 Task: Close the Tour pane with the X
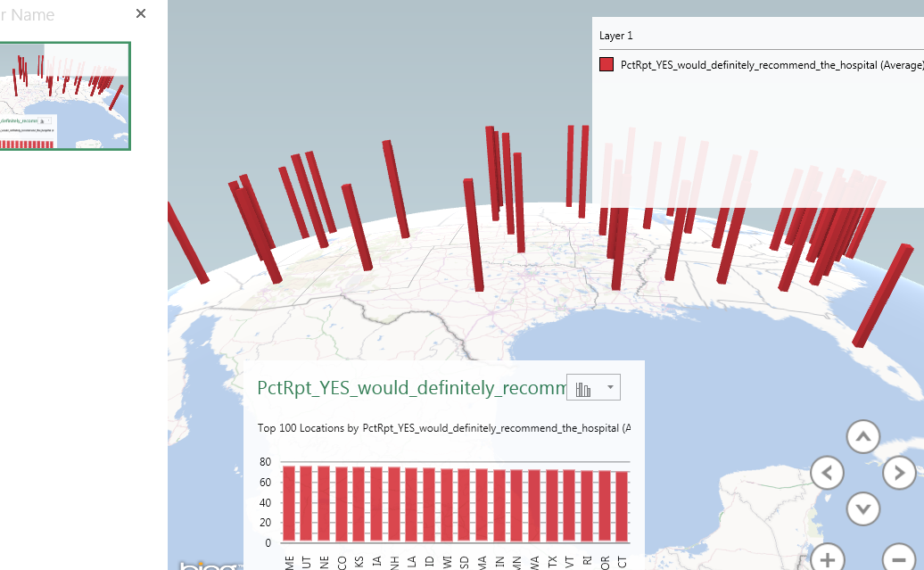click(140, 13)
